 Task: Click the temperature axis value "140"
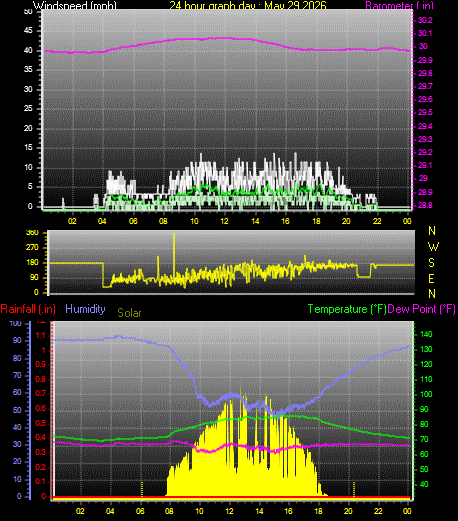[x=426, y=334]
